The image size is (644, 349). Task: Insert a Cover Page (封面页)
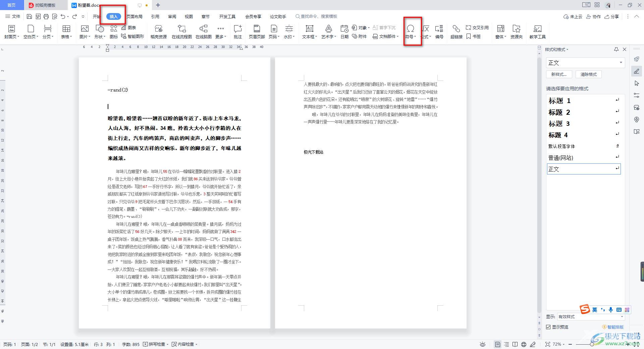(12, 32)
